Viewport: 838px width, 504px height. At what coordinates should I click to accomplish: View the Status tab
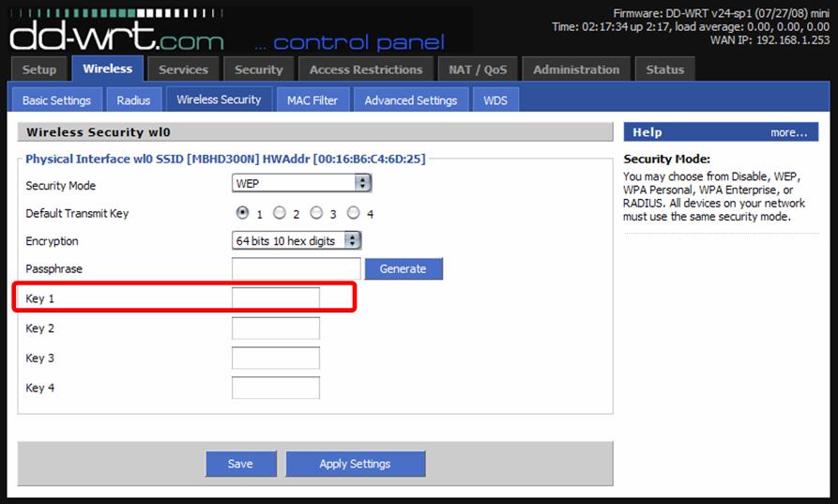tap(664, 69)
